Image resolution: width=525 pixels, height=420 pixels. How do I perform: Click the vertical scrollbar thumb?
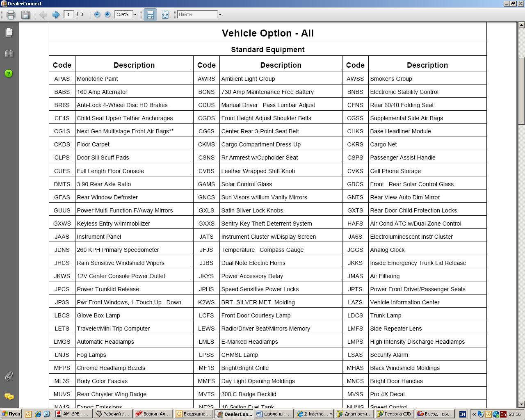click(x=521, y=91)
